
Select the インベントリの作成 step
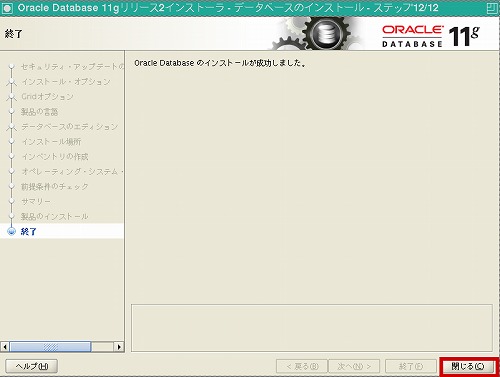pyautogui.click(x=55, y=156)
